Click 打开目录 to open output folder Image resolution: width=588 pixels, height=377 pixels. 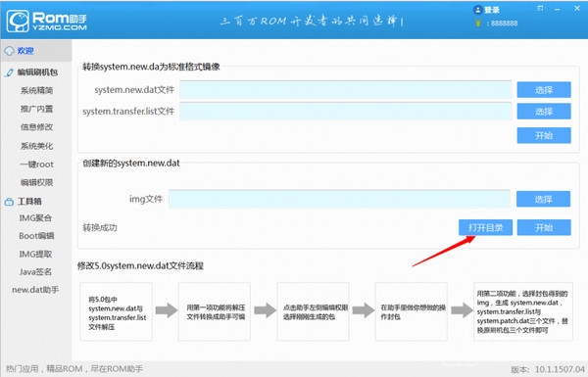pos(485,227)
